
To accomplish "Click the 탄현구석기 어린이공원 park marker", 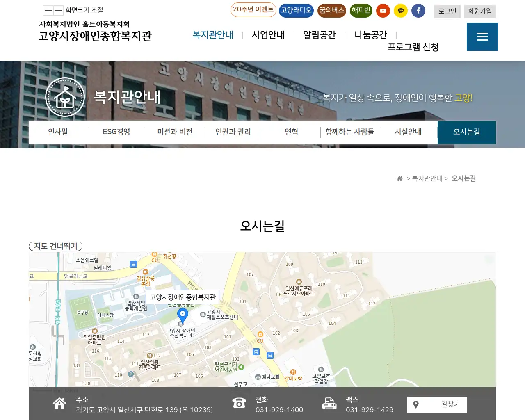I will point(241,367).
